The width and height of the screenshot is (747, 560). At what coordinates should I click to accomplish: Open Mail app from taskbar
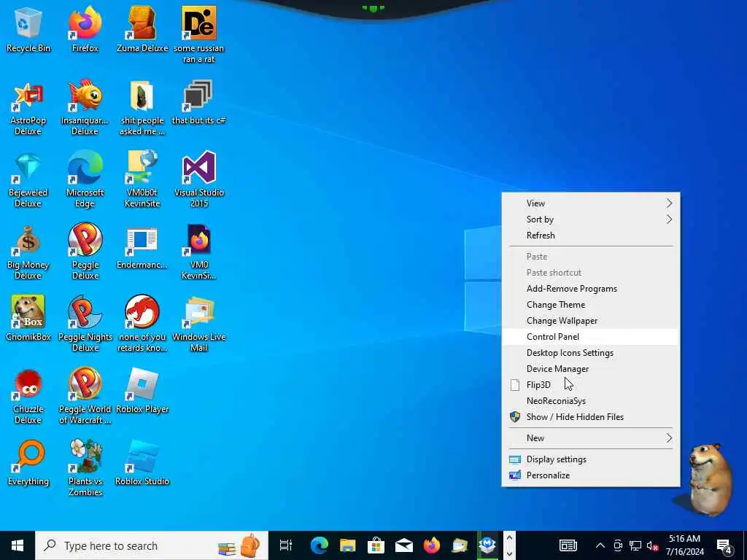tap(403, 545)
